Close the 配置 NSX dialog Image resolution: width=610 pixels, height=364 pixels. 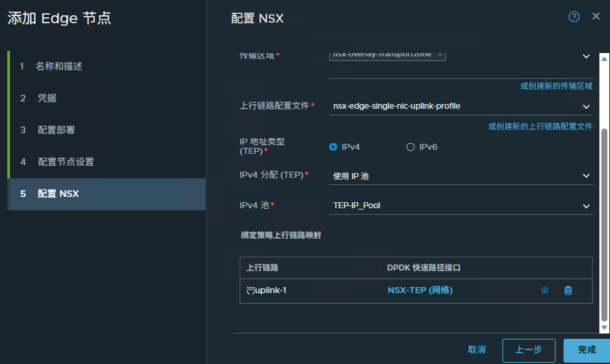[x=595, y=17]
